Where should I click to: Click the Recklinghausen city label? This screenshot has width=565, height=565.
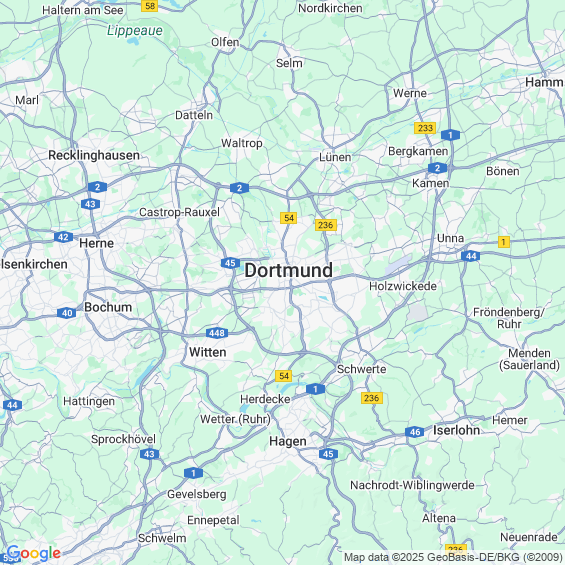(94, 155)
